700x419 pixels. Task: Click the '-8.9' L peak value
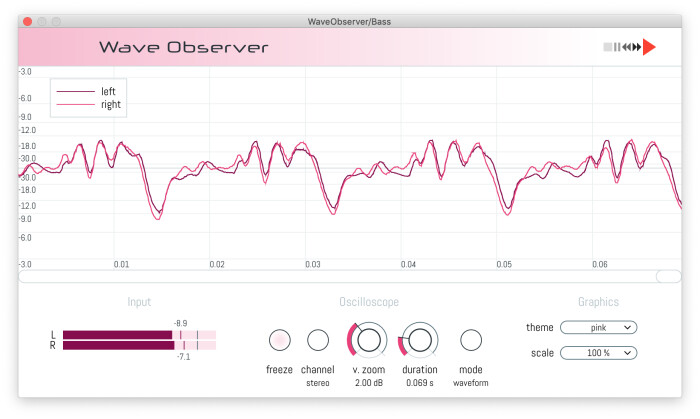coord(180,323)
